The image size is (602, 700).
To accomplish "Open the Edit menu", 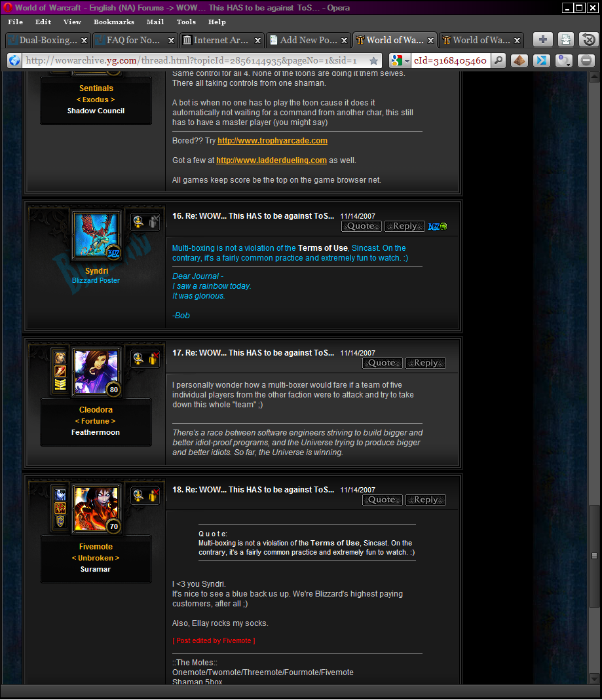I will tap(43, 22).
